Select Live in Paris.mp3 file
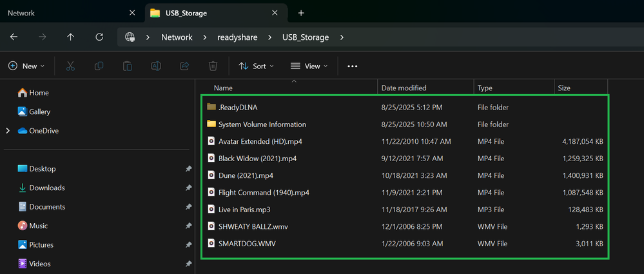 405,210
